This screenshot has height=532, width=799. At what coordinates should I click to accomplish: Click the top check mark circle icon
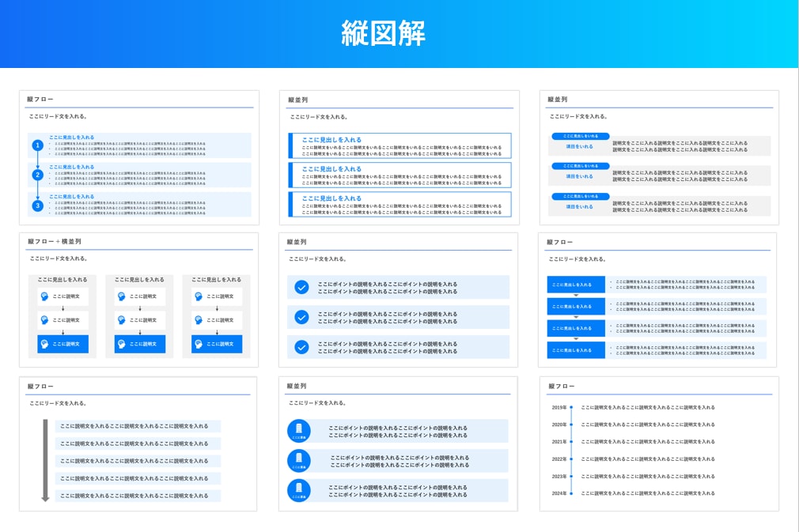pyautogui.click(x=301, y=288)
